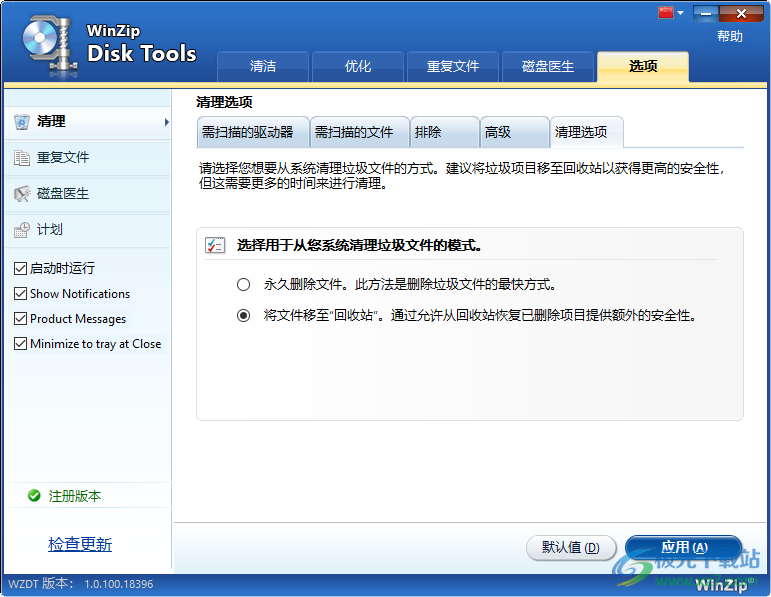
Task: Switch to the 优化 main tab
Action: point(358,66)
